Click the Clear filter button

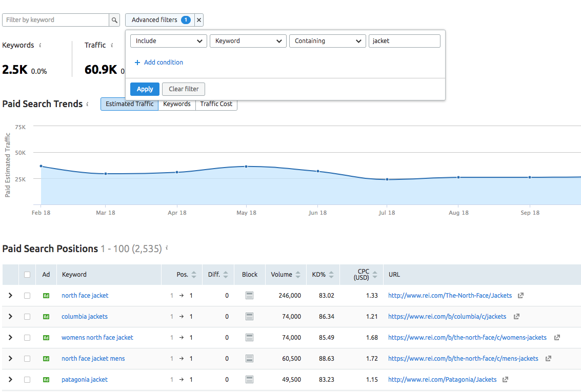tap(184, 89)
